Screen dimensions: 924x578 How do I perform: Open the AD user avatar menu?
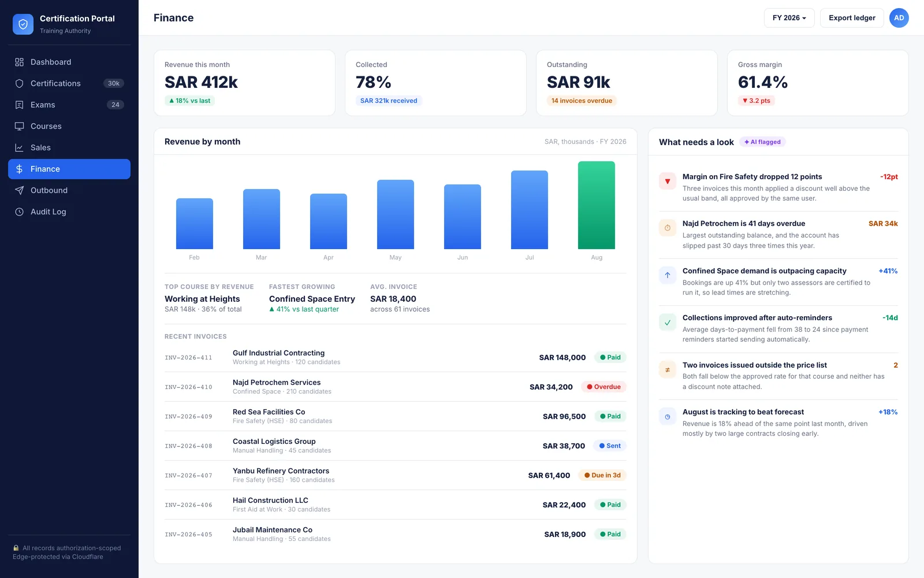pyautogui.click(x=899, y=18)
